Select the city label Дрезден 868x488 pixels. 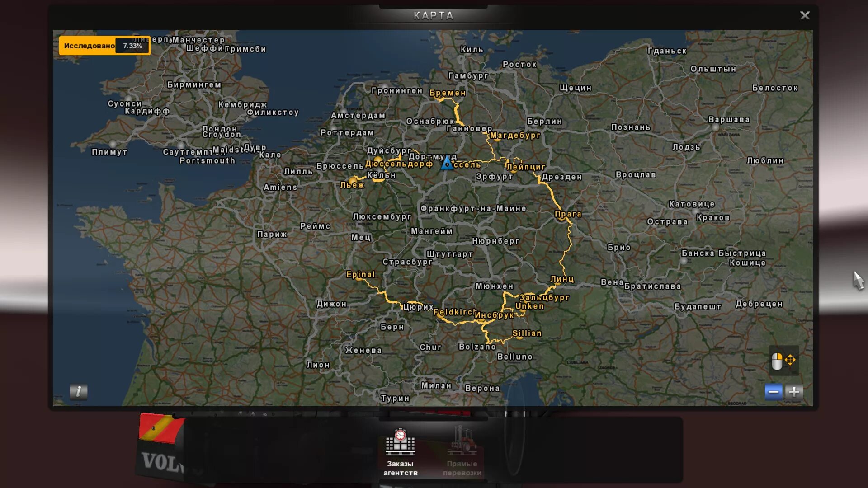(x=562, y=177)
